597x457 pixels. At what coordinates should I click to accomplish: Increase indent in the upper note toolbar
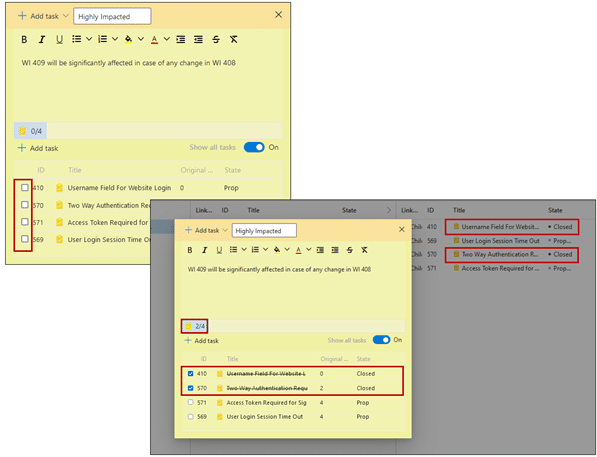point(181,39)
